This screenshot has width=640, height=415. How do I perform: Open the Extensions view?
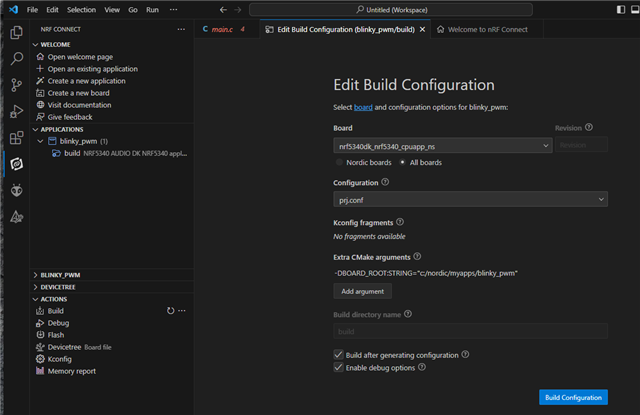[16, 138]
